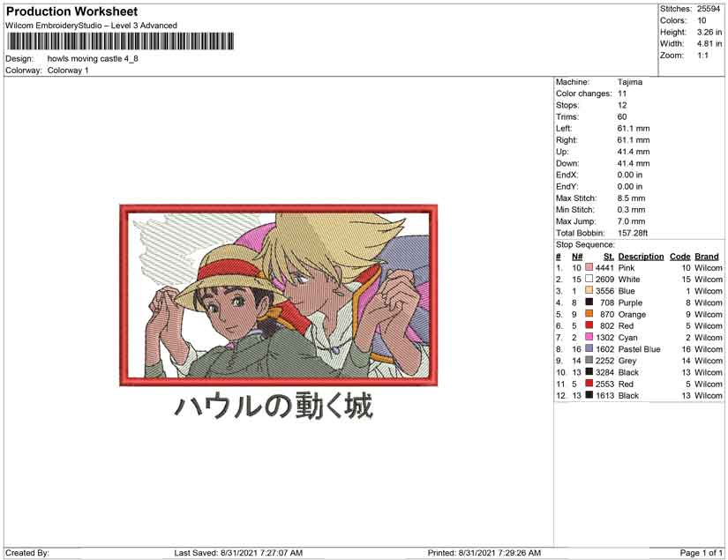Image resolution: width=728 pixels, height=560 pixels.
Task: Click the 'Brand' column header
Action: (x=707, y=257)
